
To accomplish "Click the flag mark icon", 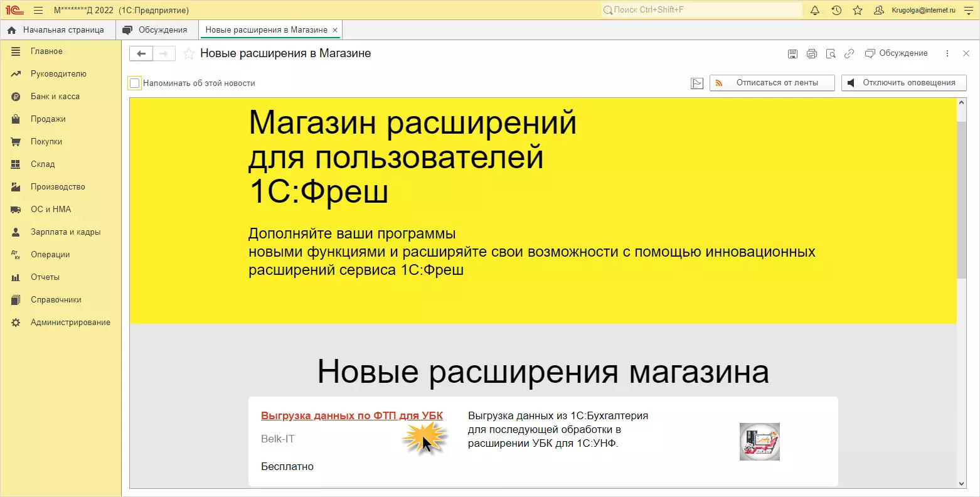I will (x=697, y=83).
